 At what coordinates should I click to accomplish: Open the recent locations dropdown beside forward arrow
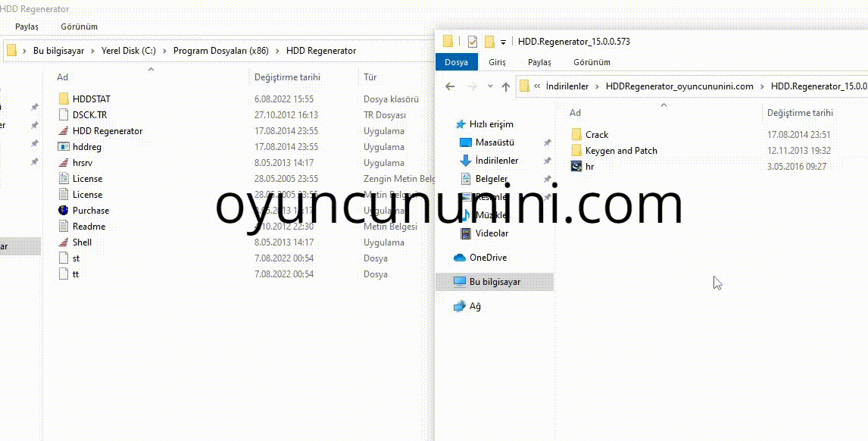pos(490,86)
